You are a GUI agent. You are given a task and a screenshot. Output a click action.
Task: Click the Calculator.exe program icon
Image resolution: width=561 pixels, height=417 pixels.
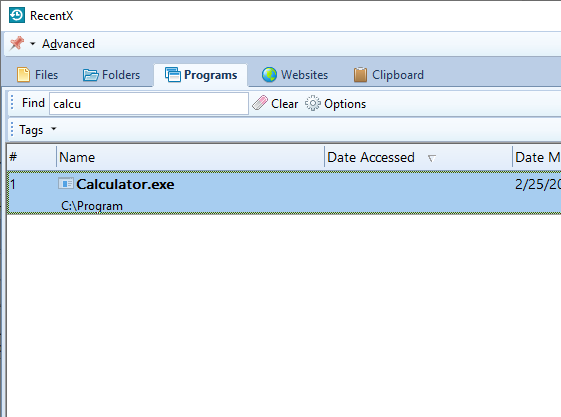[66, 184]
